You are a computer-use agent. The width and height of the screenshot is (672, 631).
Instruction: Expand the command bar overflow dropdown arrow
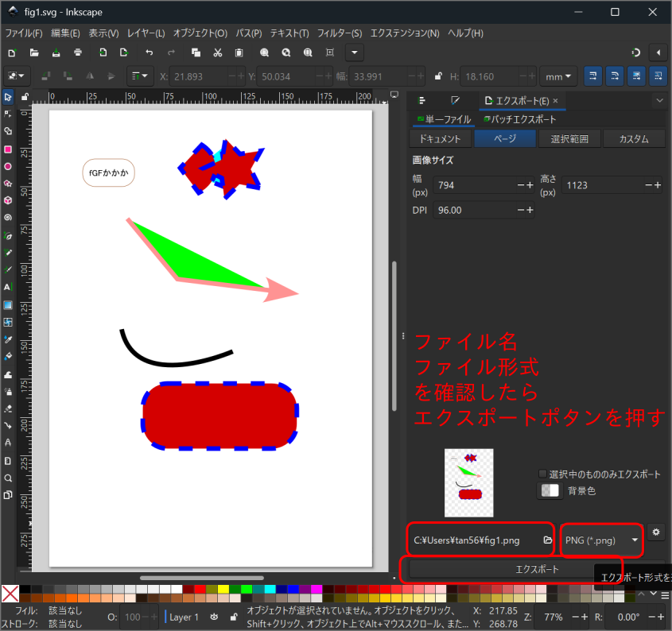point(354,52)
